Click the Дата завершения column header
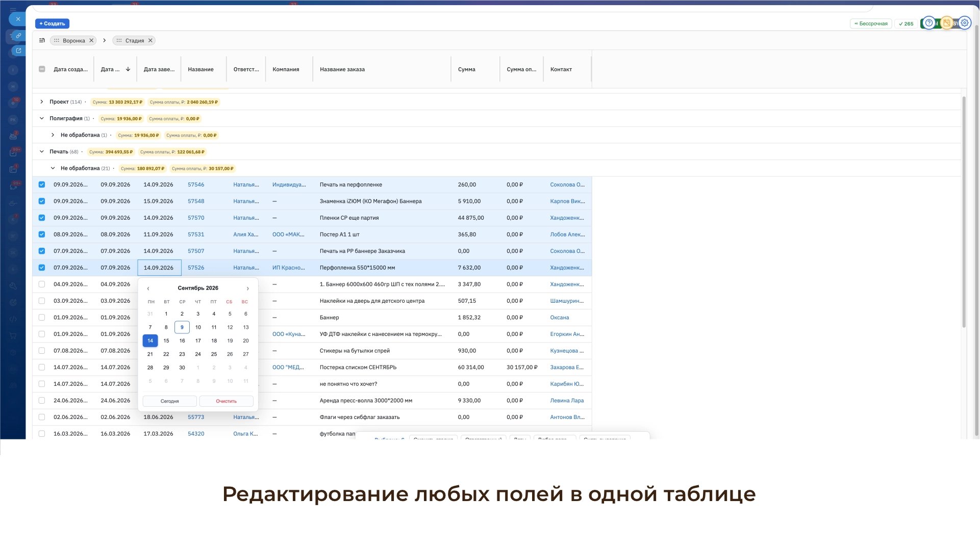This screenshot has height=551, width=980. pos(159,69)
